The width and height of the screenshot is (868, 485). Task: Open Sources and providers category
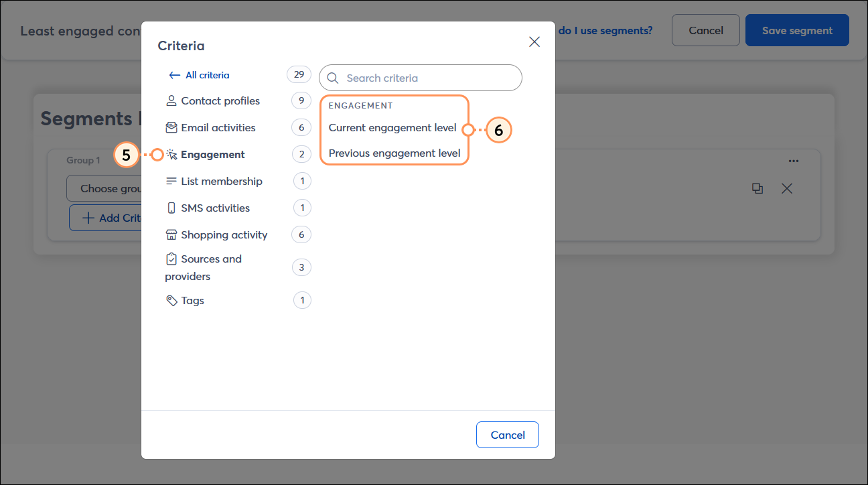[x=204, y=267]
